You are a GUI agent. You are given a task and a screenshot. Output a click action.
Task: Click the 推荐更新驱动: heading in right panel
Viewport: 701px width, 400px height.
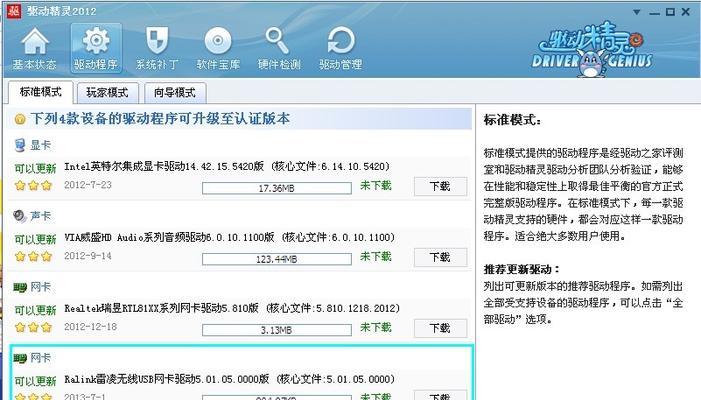[522, 269]
